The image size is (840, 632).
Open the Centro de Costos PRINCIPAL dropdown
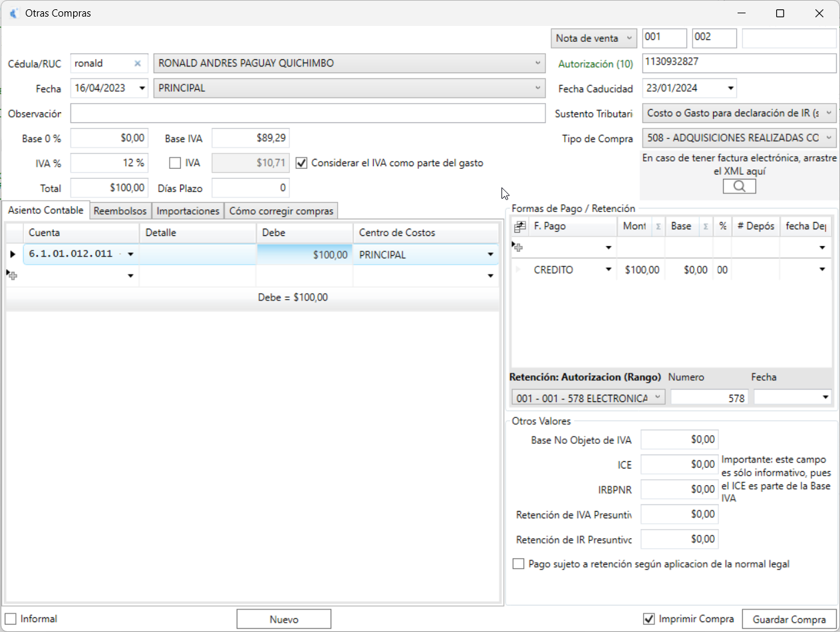491,255
